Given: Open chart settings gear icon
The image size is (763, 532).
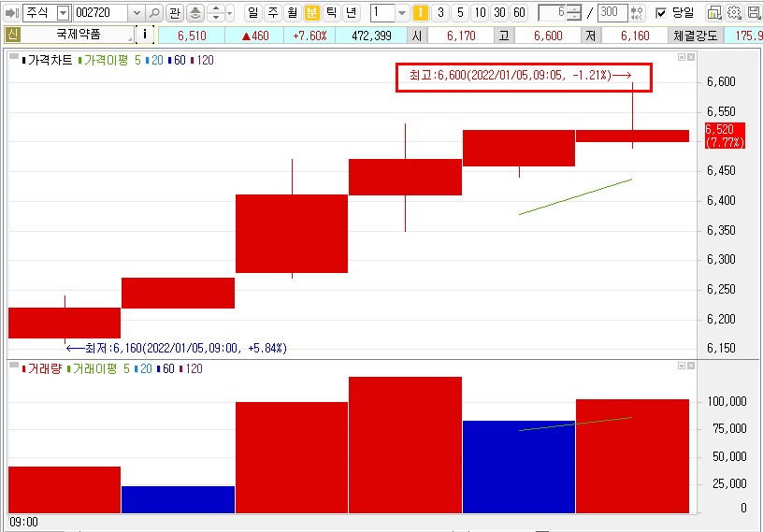Looking at the screenshot, I should [x=734, y=13].
